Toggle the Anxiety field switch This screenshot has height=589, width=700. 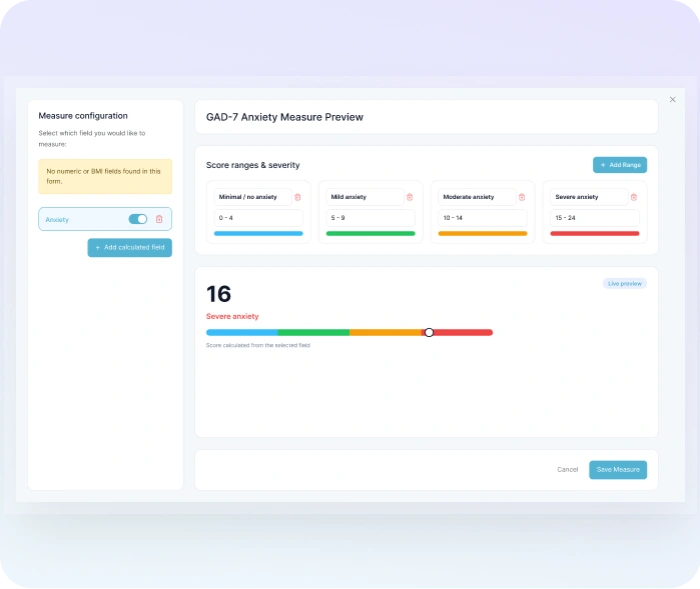pyautogui.click(x=138, y=219)
